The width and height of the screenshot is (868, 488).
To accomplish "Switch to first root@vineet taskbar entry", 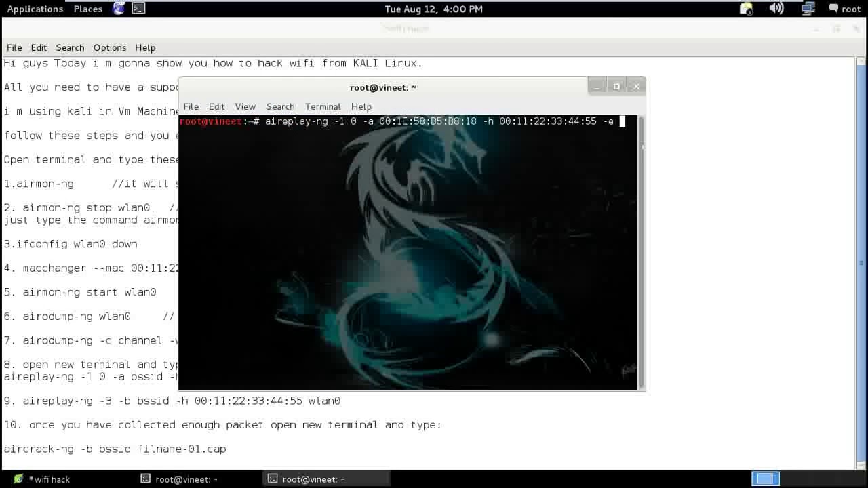I will [x=180, y=479].
